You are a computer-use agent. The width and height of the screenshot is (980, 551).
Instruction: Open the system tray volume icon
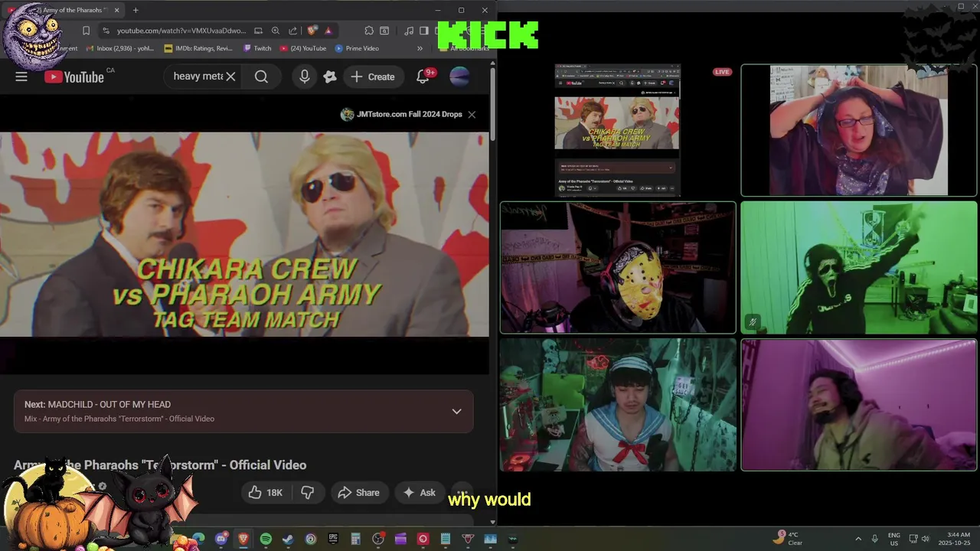(926, 539)
